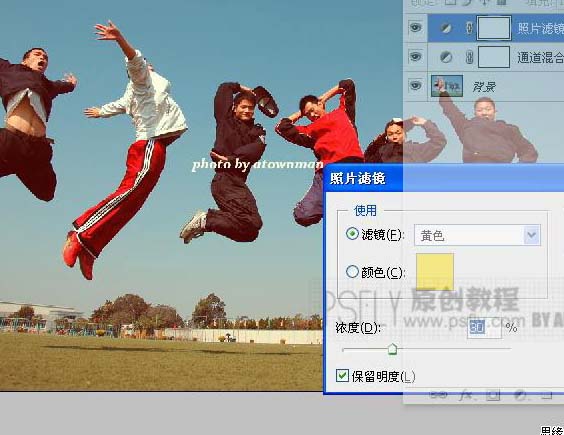Select the 颜色(C) radio button
Image resolution: width=564 pixels, height=435 pixels.
click(x=352, y=272)
